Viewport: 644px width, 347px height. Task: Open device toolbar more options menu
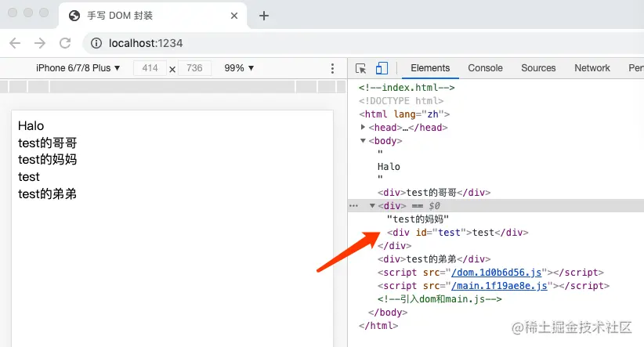(332, 68)
